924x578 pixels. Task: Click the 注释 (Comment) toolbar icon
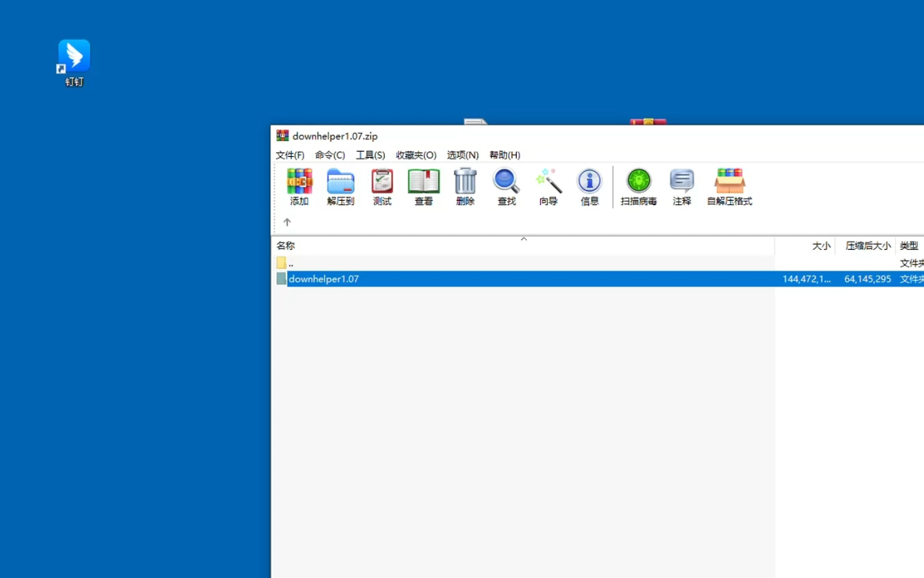[682, 187]
